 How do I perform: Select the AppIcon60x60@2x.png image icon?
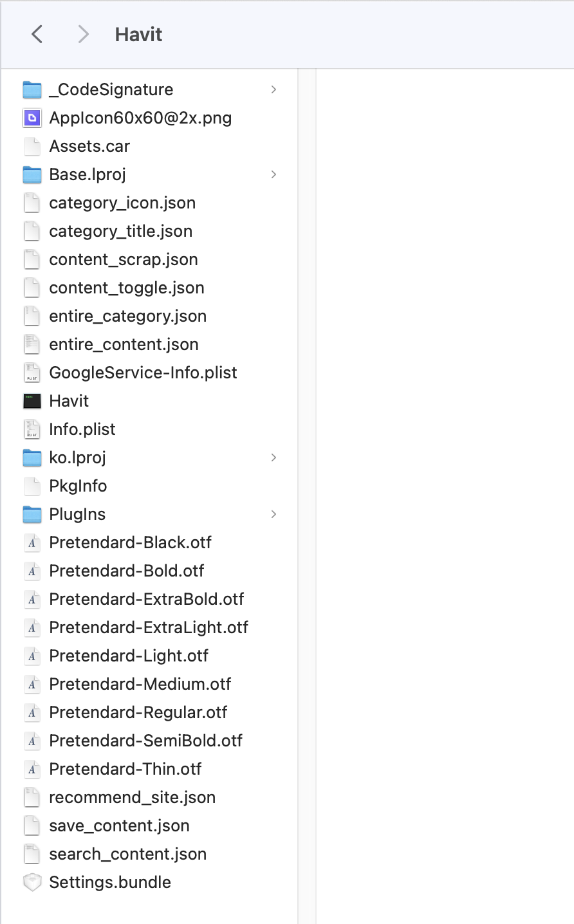point(32,118)
